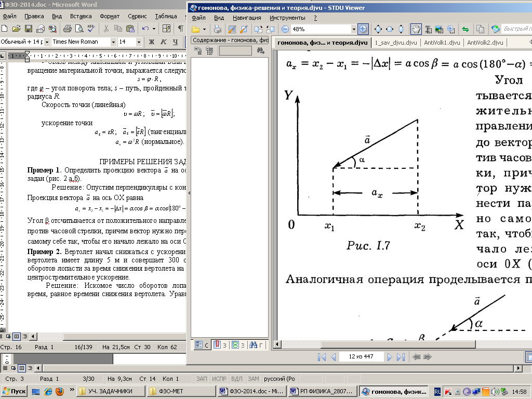Toggle Italic (К) formatting in Word
Image resolution: width=532 pixels, height=399 pixels.
163,42
